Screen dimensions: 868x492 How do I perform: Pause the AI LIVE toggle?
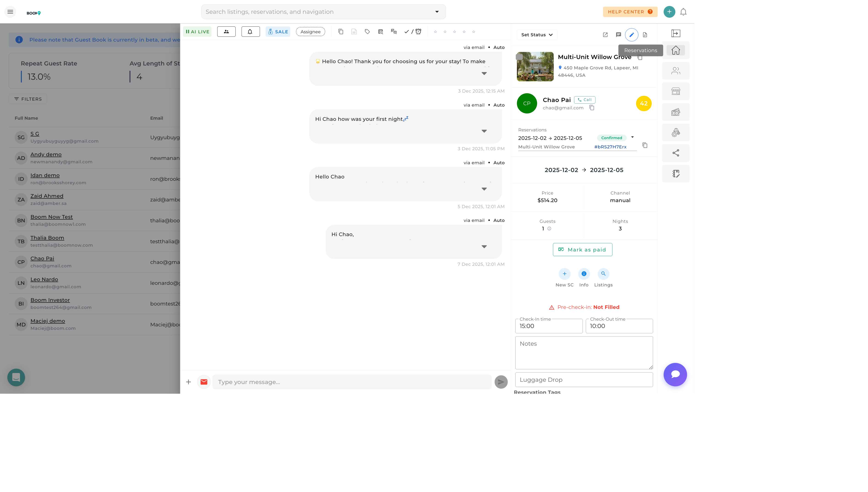[x=197, y=31]
